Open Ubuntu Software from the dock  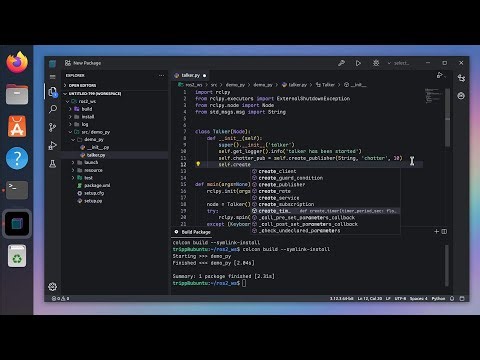(x=17, y=126)
